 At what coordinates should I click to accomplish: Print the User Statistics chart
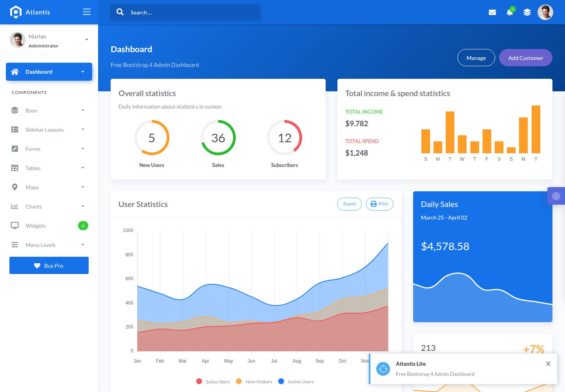(379, 204)
